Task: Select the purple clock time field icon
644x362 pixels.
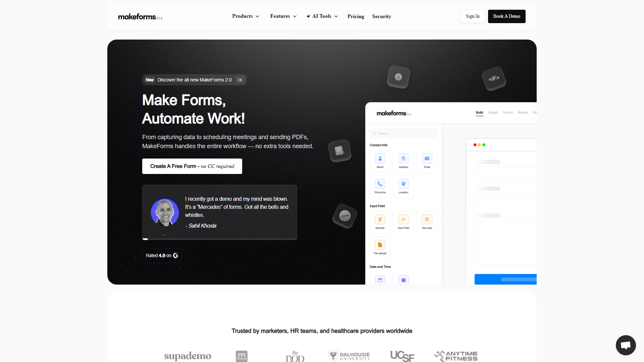Action: (404, 280)
